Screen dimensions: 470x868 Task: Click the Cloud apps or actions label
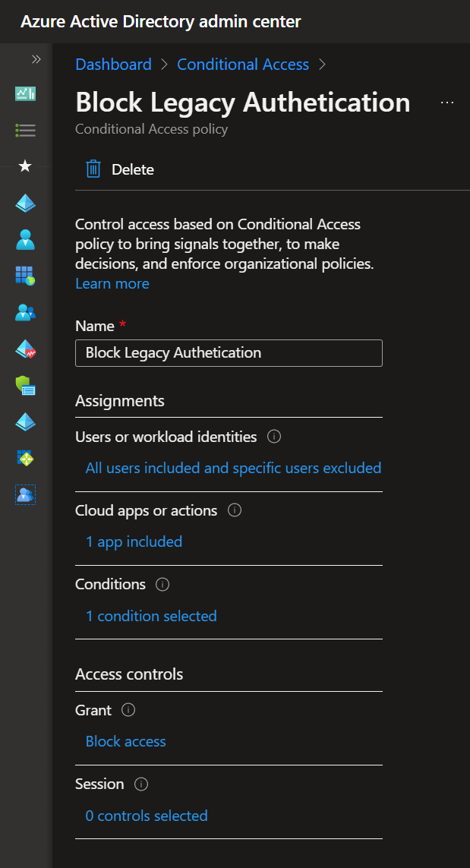[146, 510]
